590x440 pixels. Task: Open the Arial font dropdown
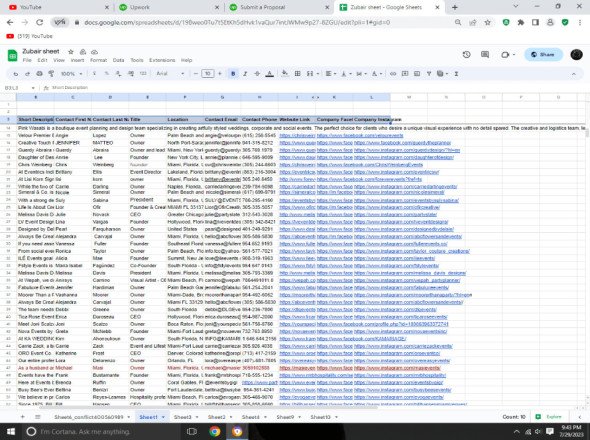tap(170, 74)
